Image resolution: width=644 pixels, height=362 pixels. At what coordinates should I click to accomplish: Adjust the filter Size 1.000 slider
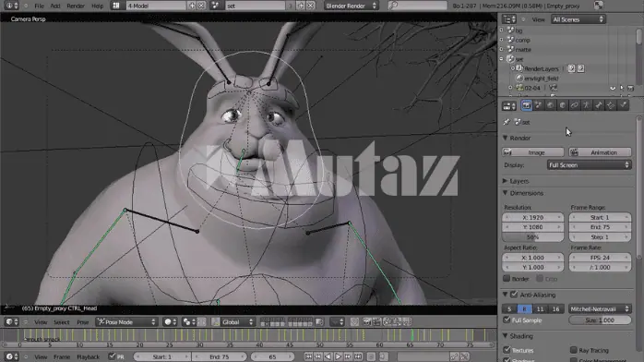click(x=600, y=320)
